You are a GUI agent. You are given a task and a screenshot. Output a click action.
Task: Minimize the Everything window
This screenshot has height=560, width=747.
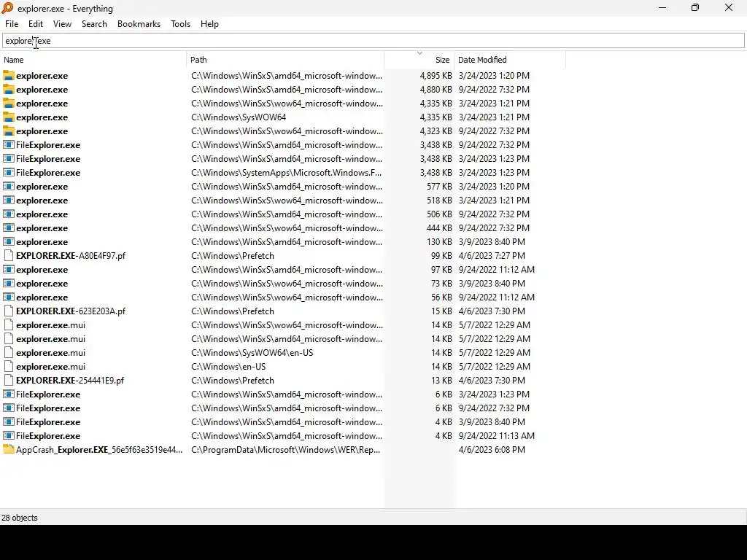[x=662, y=7]
